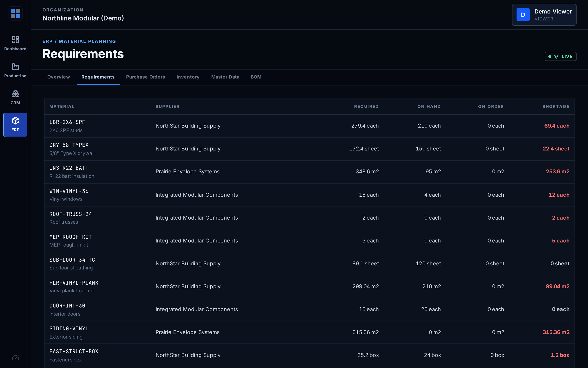Select material code LBR-2X6-SPF

[x=67, y=122]
